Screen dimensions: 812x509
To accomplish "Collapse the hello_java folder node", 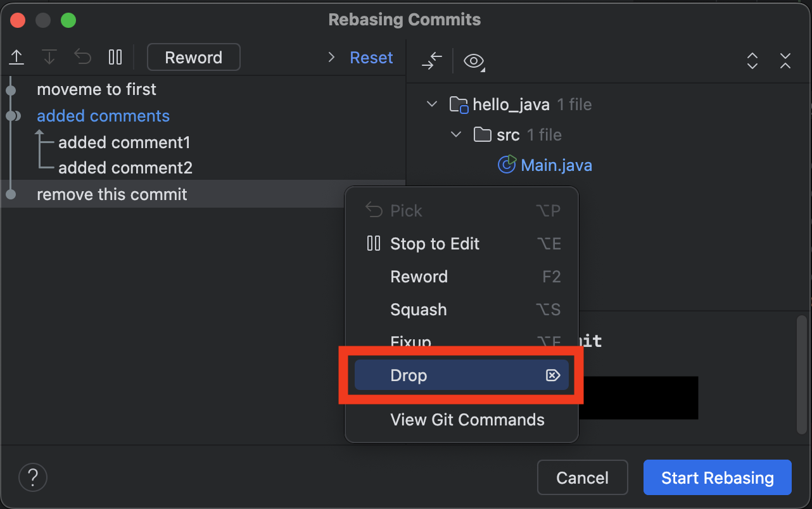I will 432,104.
